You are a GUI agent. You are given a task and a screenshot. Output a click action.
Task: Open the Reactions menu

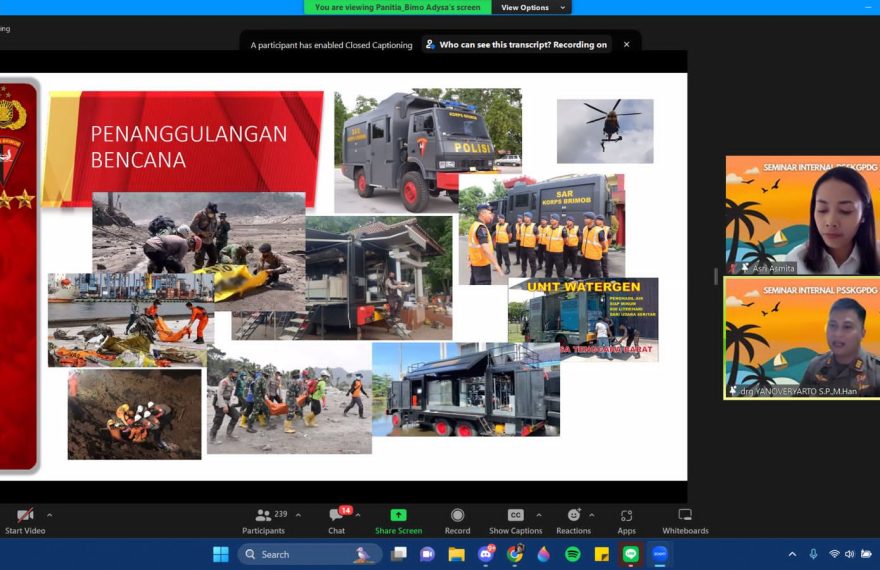tap(573, 516)
